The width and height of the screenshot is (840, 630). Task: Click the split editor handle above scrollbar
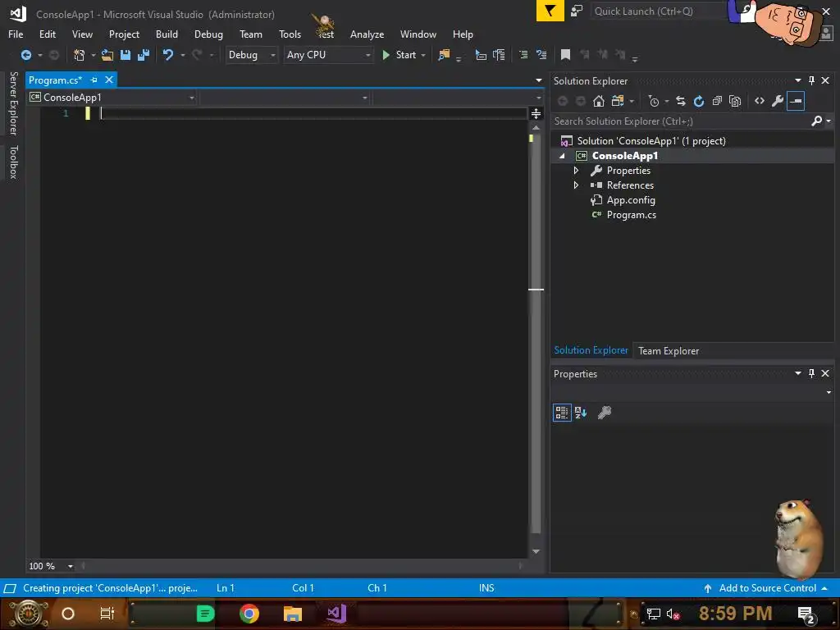(x=536, y=113)
